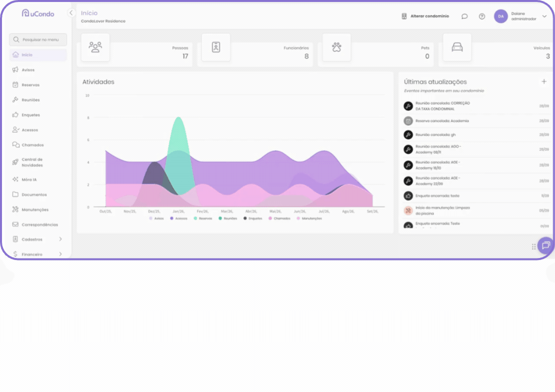Open Correspondências in the sidebar
The height and width of the screenshot is (392, 555).
pos(38,224)
